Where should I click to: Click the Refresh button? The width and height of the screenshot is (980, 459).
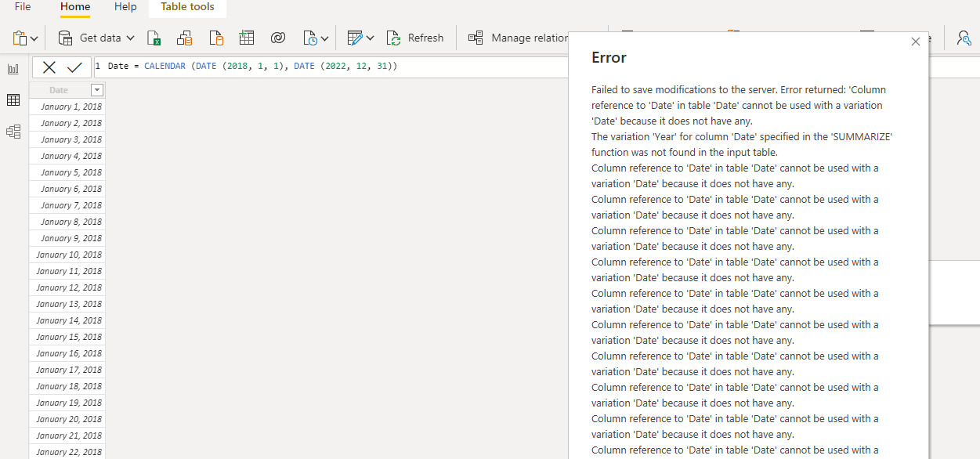coord(415,38)
